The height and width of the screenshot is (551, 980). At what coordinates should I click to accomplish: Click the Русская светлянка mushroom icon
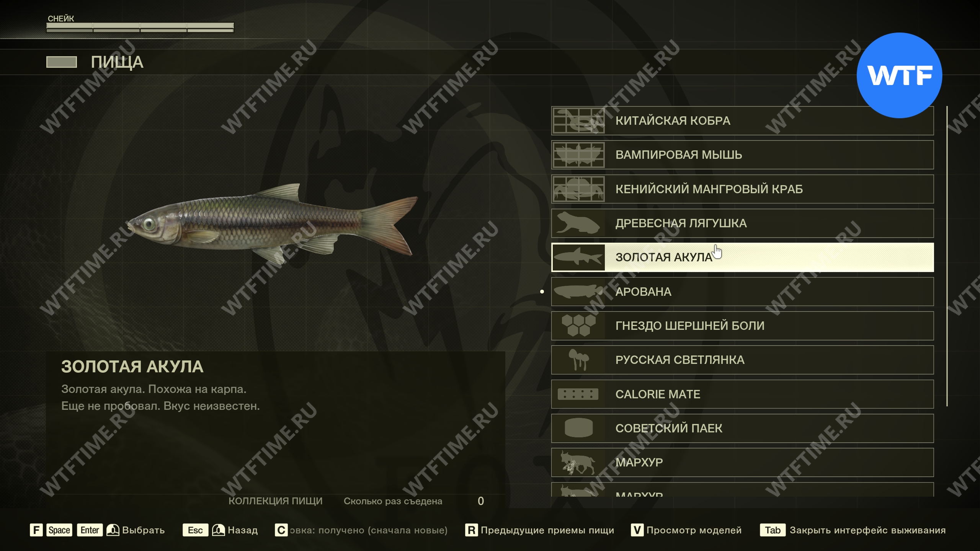coord(578,360)
